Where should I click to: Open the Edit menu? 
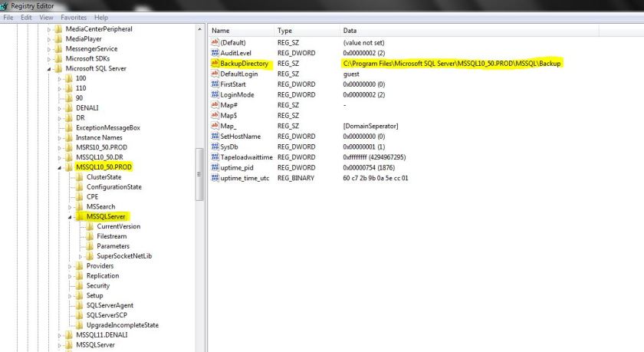click(x=27, y=17)
